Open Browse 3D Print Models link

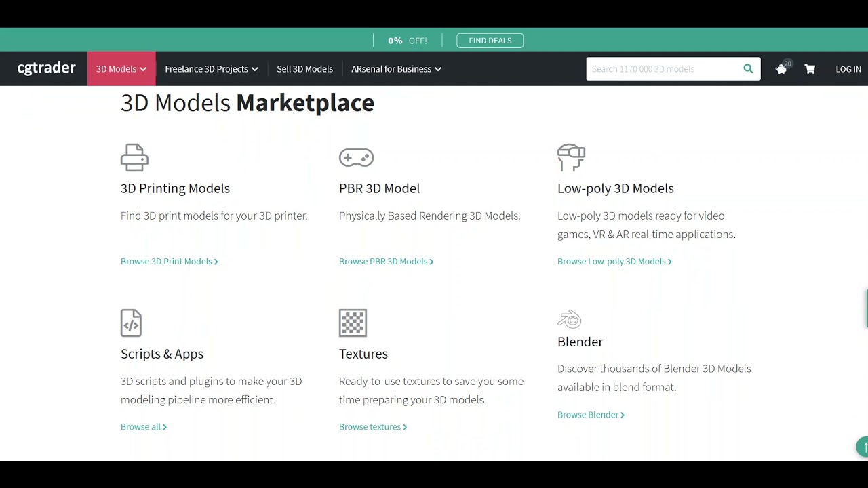pos(170,261)
